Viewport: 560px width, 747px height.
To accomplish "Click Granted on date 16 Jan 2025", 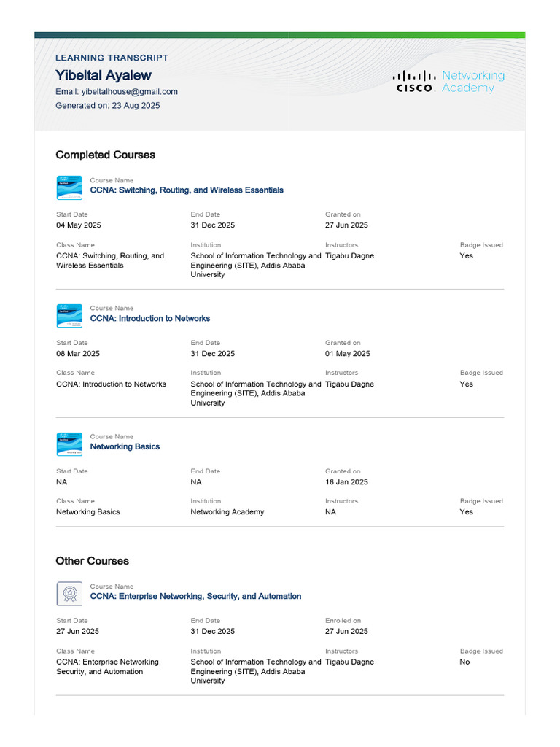I will [346, 481].
